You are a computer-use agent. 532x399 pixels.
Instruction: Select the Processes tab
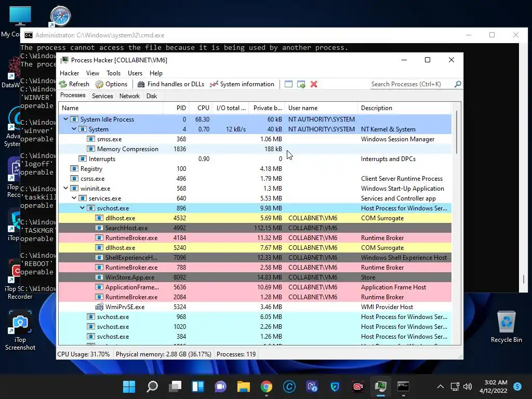point(73,96)
